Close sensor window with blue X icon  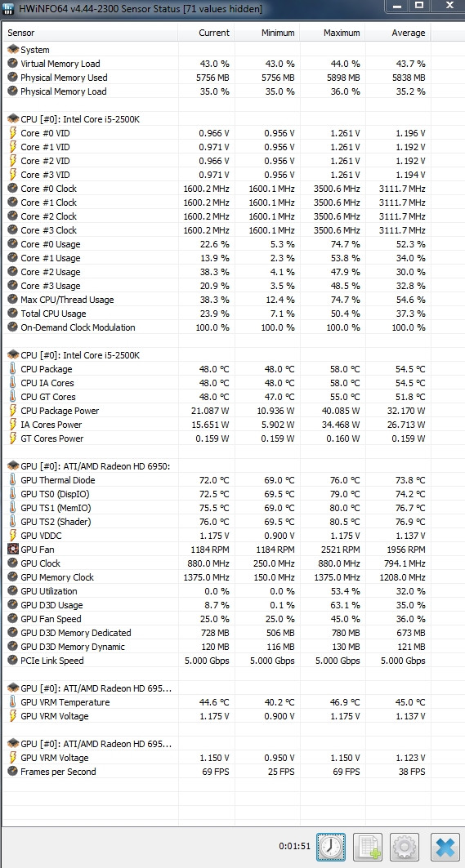pos(445,847)
